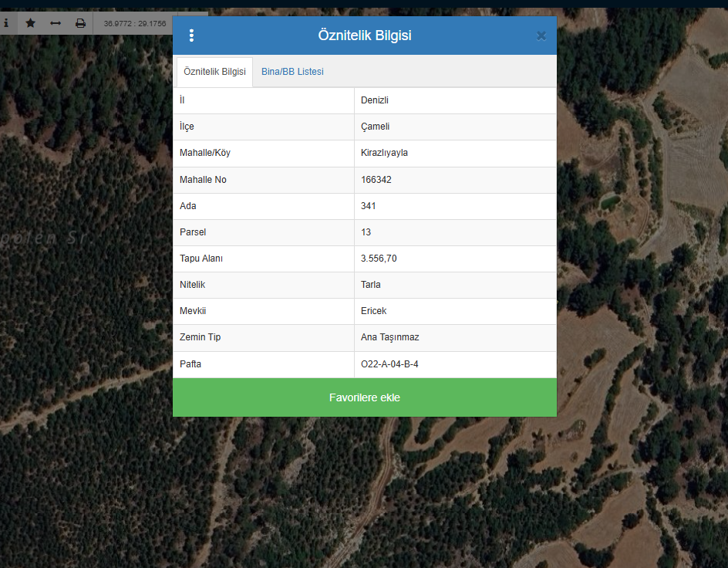Click the Mevkii value Ericek

pyautogui.click(x=373, y=311)
